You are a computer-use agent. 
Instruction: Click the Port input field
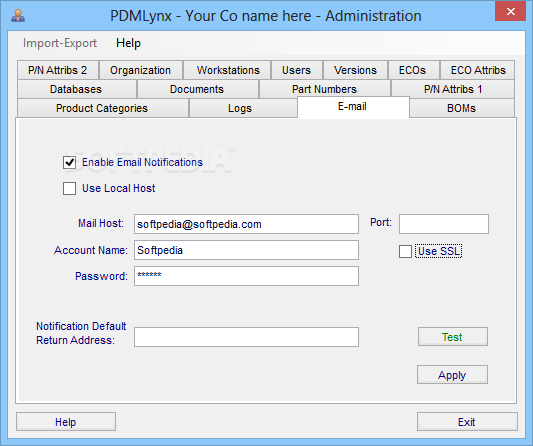pos(444,224)
